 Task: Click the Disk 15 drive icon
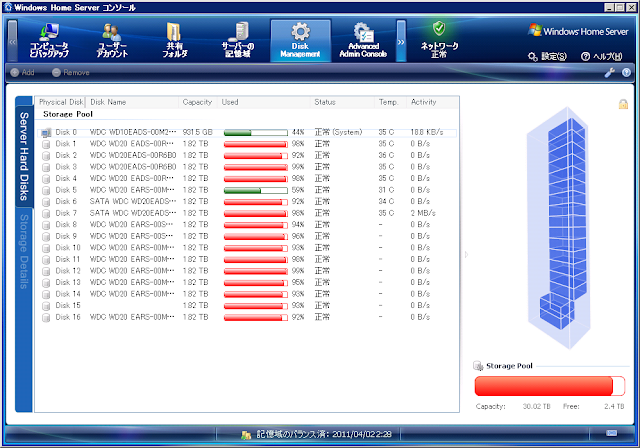[x=46, y=306]
